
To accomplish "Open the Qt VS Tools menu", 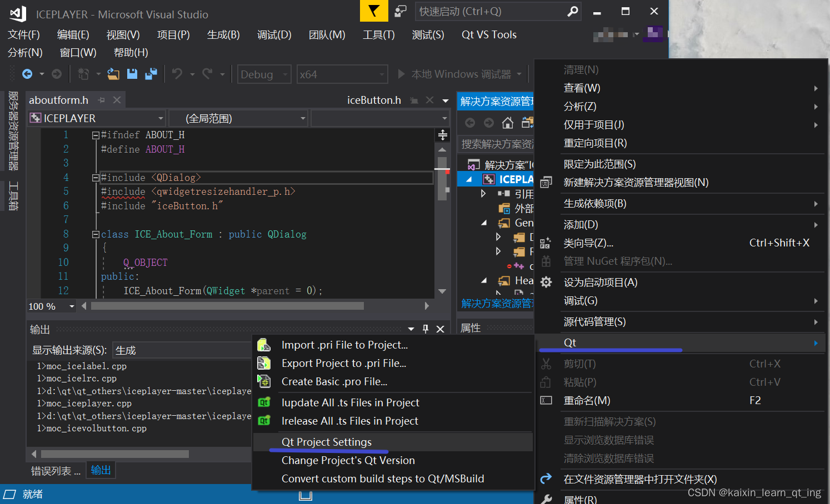I will (488, 34).
